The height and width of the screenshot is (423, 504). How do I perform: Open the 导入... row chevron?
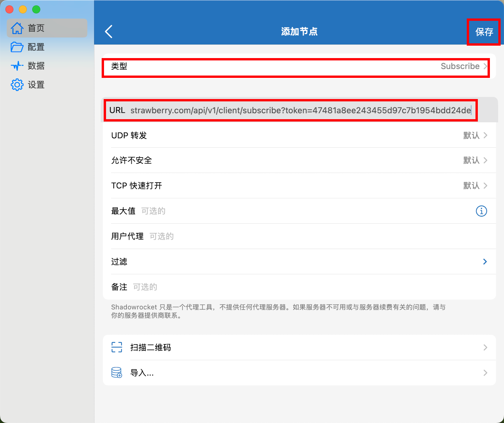[485, 373]
